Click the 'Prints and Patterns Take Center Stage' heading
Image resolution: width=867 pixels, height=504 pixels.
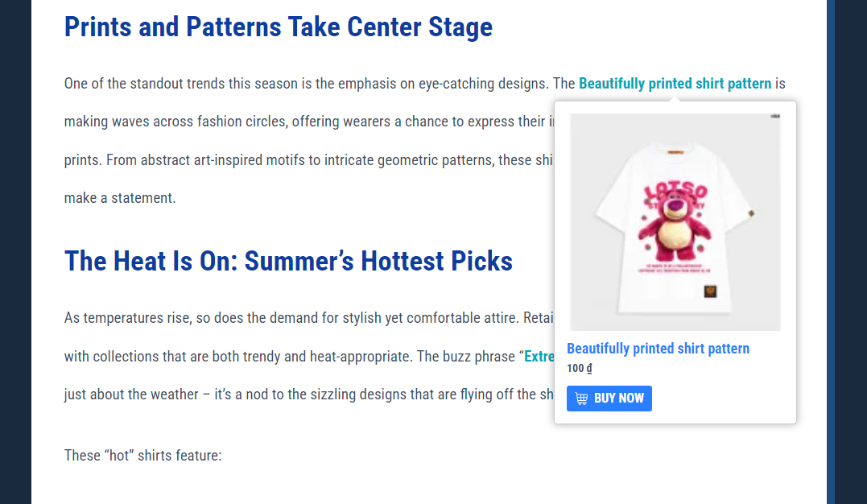278,27
